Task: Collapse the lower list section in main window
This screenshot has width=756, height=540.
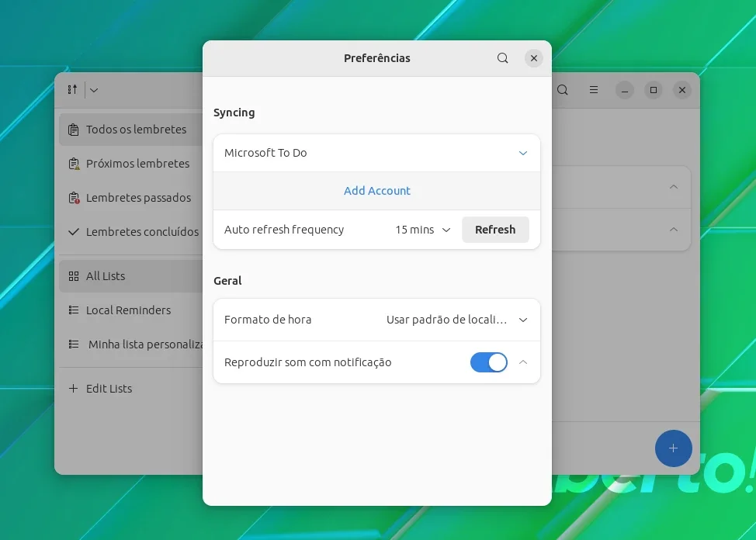Action: [674, 229]
